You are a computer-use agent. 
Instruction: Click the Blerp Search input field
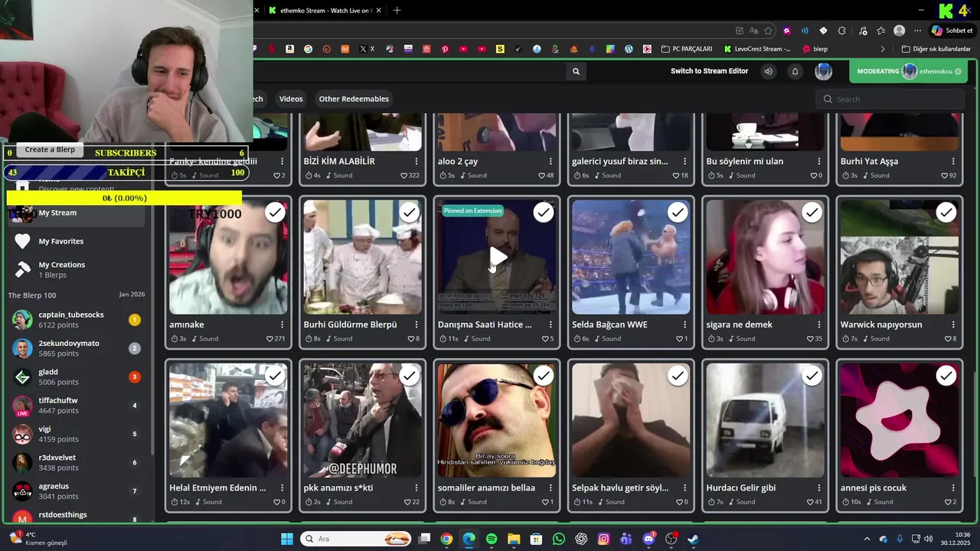[x=890, y=99]
